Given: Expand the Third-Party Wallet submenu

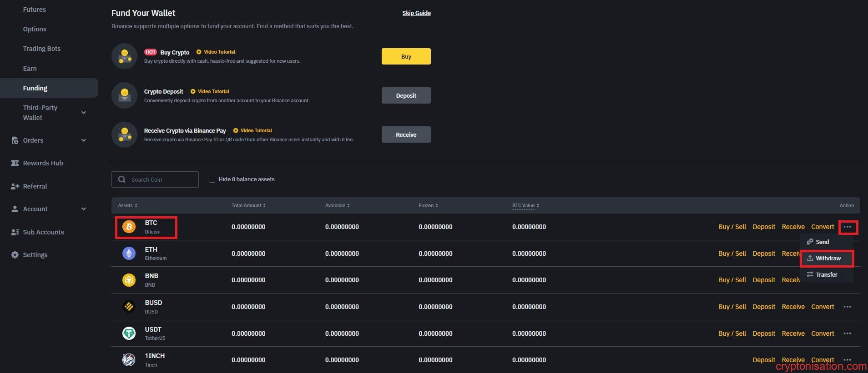Looking at the screenshot, I should tap(84, 113).
